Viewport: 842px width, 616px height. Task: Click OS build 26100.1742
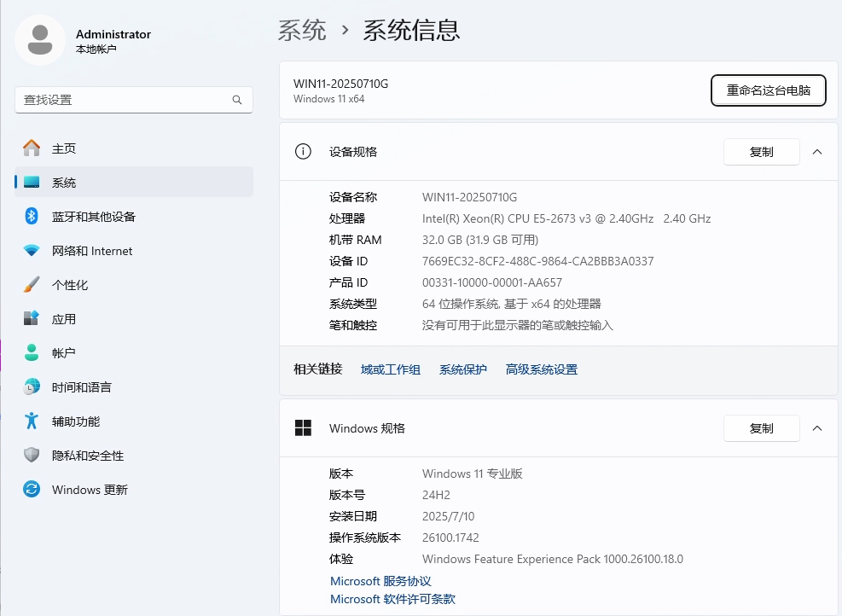[450, 538]
